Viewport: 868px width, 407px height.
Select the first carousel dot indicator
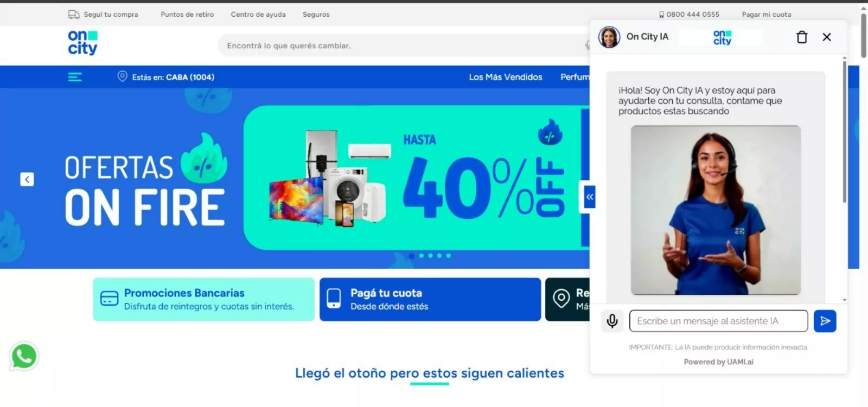412,256
